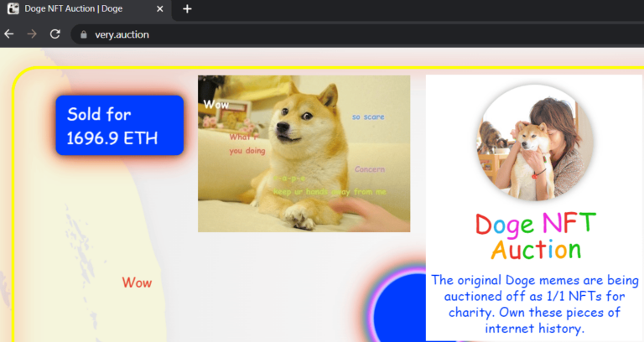The image size is (644, 342).
Task: Select the Doge NFT Auction tab
Action: 87,9
